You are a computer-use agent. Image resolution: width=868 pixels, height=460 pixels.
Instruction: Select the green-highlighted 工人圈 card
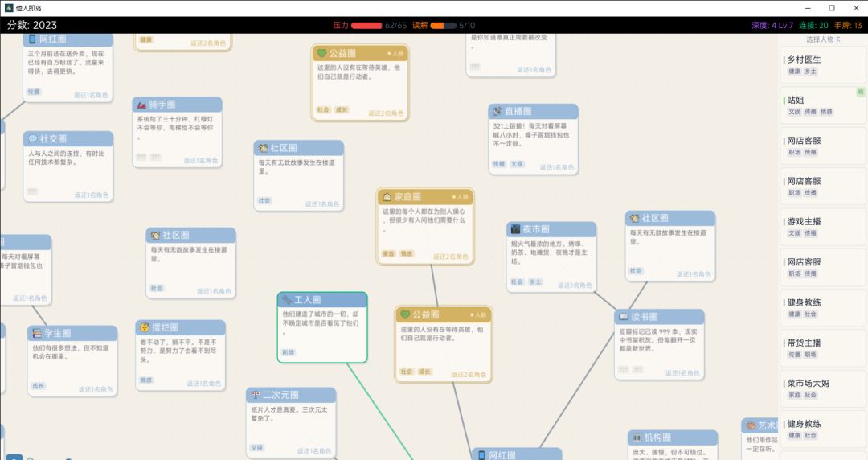click(322, 327)
